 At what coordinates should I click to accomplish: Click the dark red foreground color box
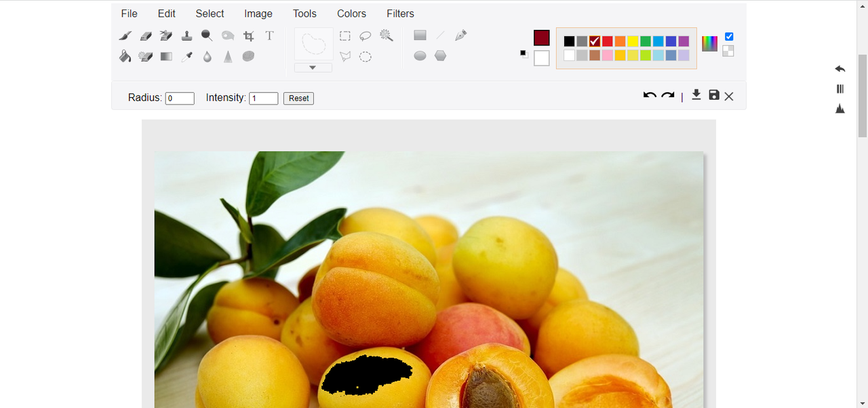pyautogui.click(x=542, y=38)
